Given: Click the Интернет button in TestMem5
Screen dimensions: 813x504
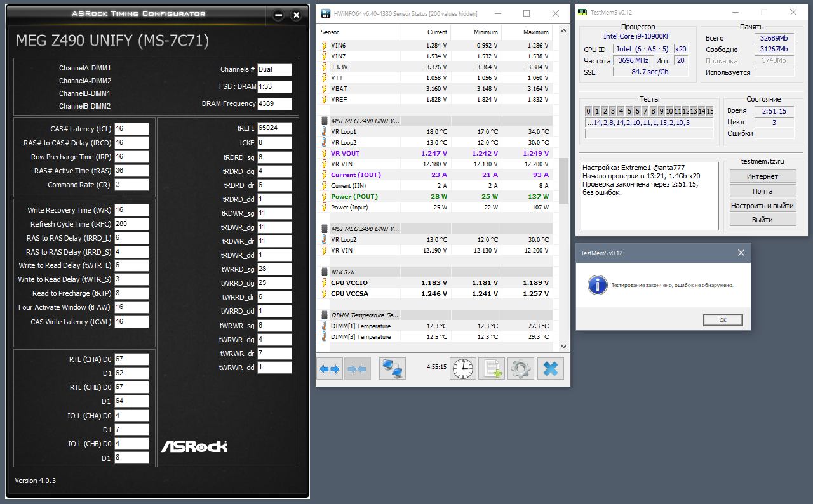Looking at the screenshot, I should coord(762,176).
